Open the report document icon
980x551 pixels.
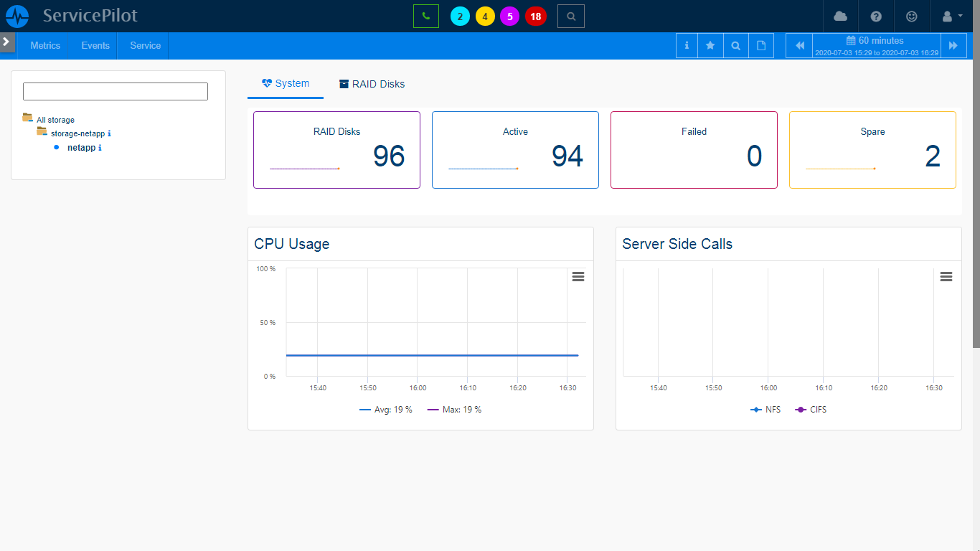click(761, 44)
